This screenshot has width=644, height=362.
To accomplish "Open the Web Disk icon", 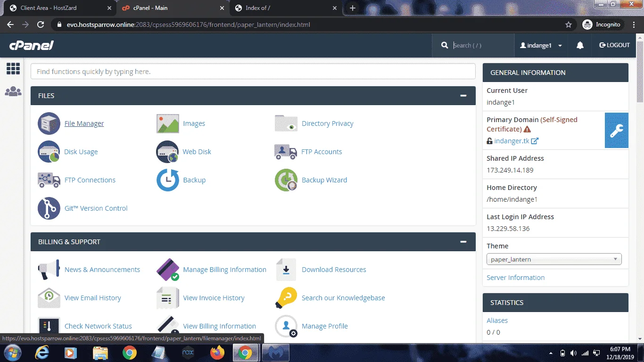I will pyautogui.click(x=168, y=152).
